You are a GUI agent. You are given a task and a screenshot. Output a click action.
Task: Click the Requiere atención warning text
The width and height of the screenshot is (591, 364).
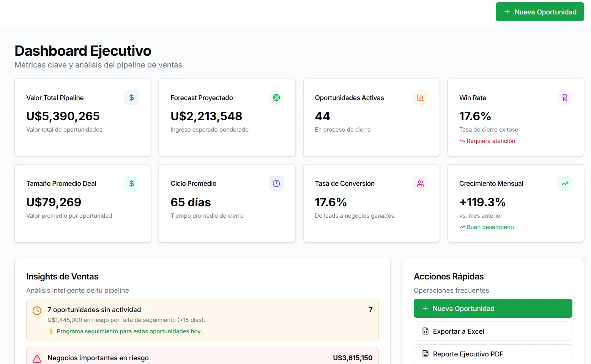491,141
